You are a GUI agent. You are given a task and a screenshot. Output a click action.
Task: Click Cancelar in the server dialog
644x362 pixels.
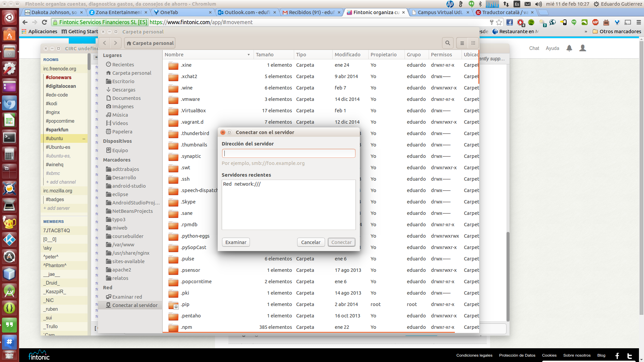311,242
